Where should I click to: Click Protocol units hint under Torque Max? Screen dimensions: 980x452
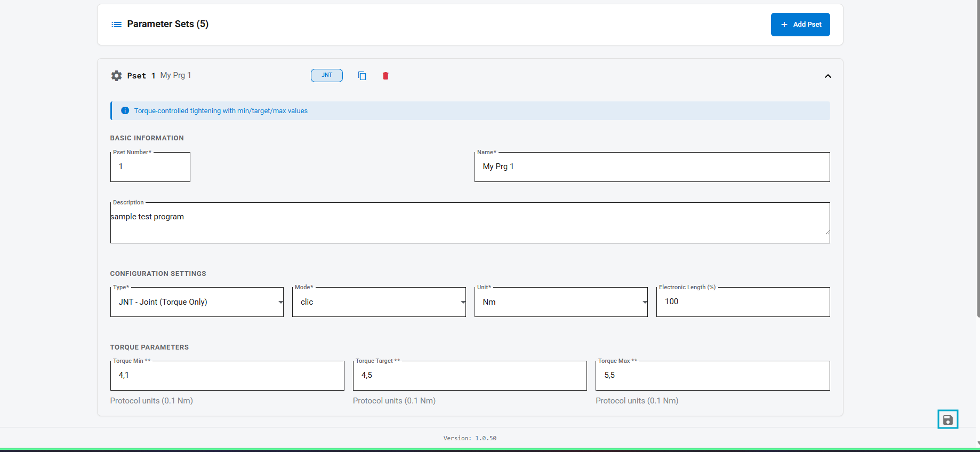click(x=637, y=401)
